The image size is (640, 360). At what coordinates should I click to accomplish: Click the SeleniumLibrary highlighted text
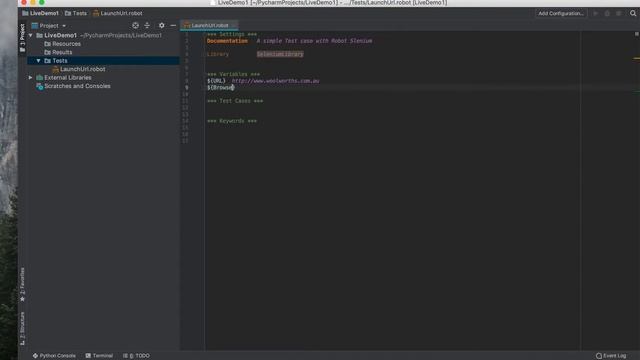[x=280, y=54]
